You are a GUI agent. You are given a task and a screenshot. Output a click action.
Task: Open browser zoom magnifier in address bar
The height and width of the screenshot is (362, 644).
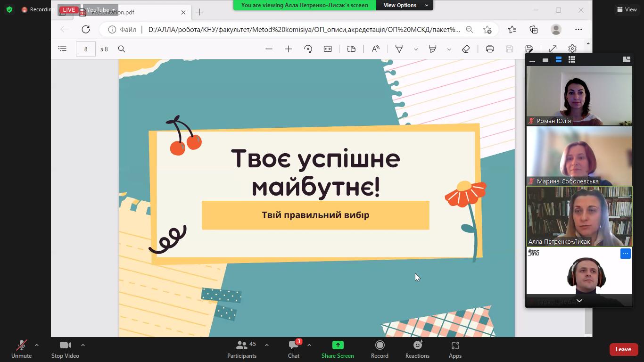[x=470, y=29]
